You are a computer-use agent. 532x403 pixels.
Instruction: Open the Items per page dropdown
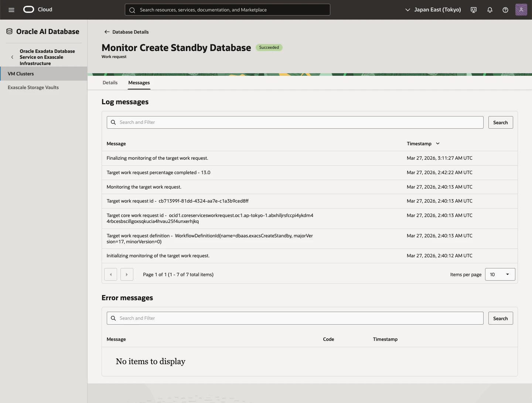pyautogui.click(x=500, y=274)
